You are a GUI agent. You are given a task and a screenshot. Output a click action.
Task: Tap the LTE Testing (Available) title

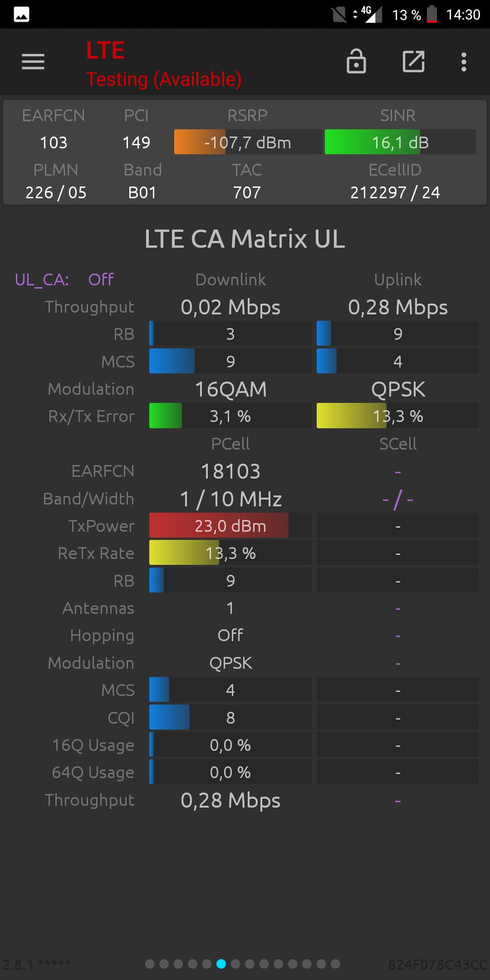tap(163, 64)
